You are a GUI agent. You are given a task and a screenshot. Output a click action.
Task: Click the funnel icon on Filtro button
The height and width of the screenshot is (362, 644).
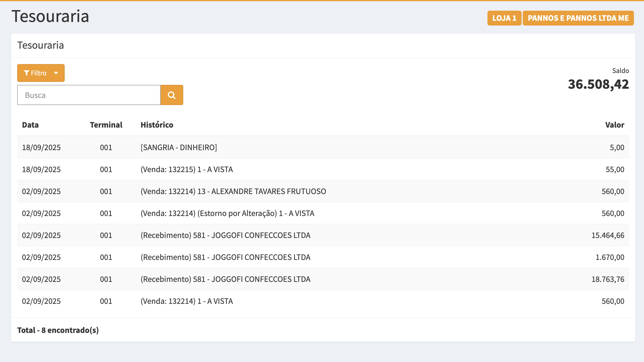(27, 73)
